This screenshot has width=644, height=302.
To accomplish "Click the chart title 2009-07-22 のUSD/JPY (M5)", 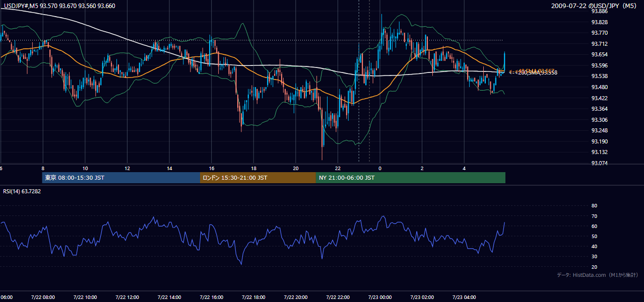I will (x=595, y=6).
